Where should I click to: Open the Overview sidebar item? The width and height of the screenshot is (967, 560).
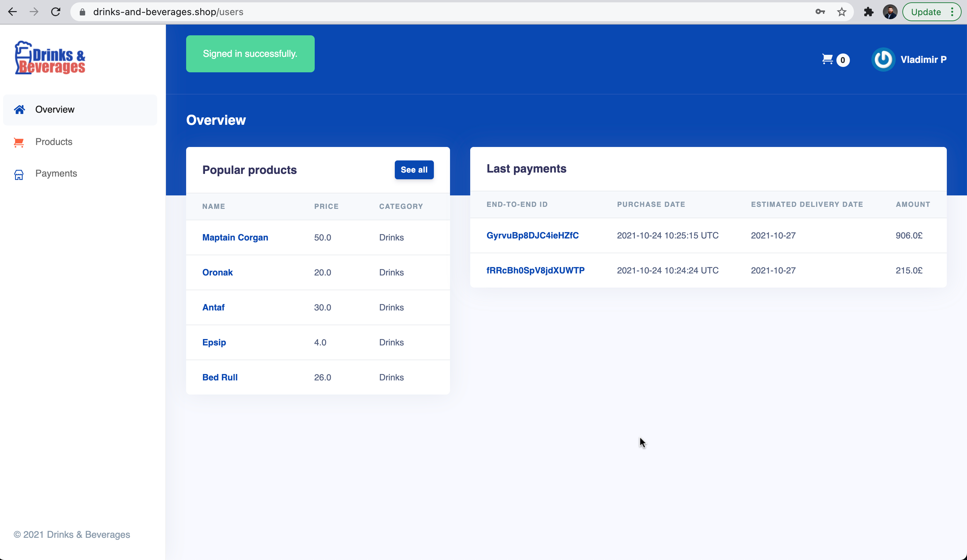55,109
